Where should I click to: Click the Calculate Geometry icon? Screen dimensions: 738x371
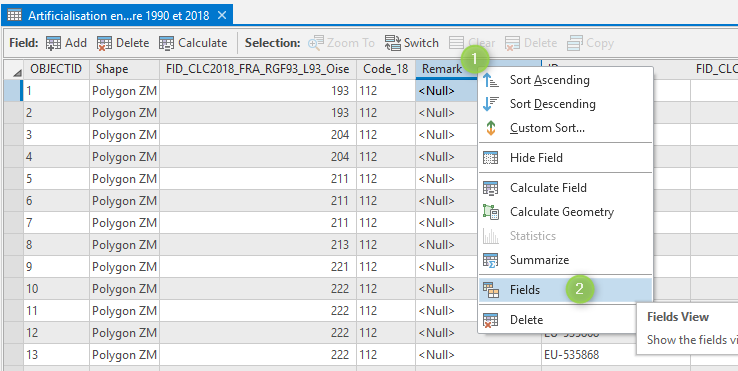490,212
